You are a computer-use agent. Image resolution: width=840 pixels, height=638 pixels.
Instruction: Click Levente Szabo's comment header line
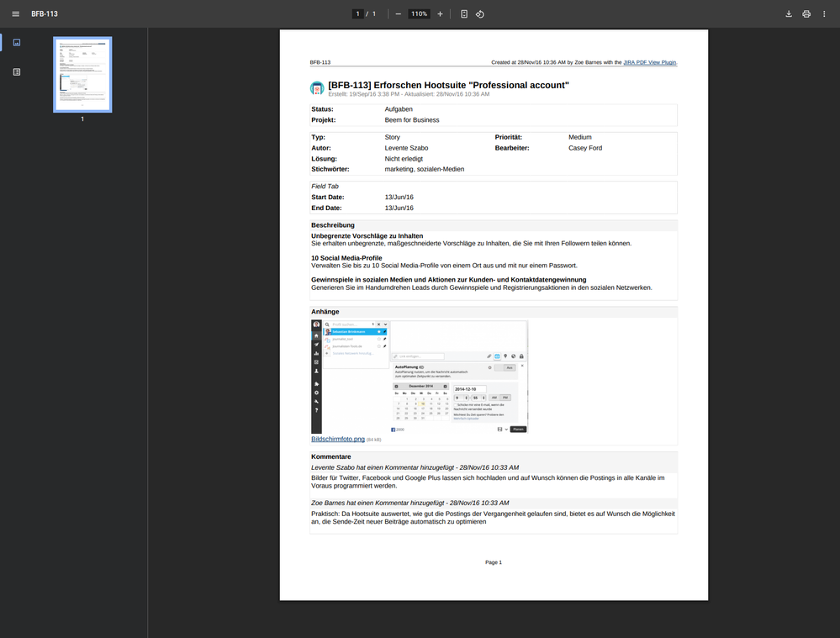pyautogui.click(x=415, y=467)
